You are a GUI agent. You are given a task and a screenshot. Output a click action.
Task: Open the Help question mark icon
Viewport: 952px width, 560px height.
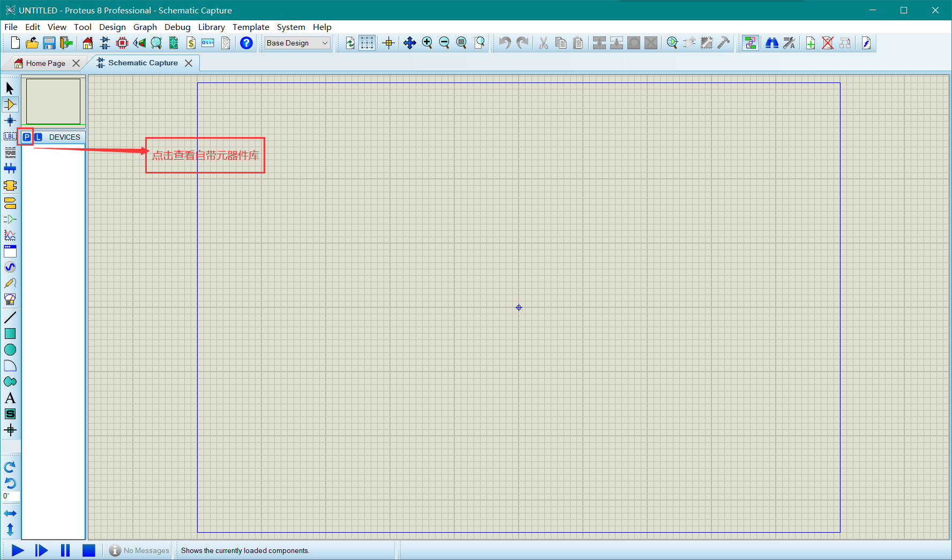pos(246,43)
